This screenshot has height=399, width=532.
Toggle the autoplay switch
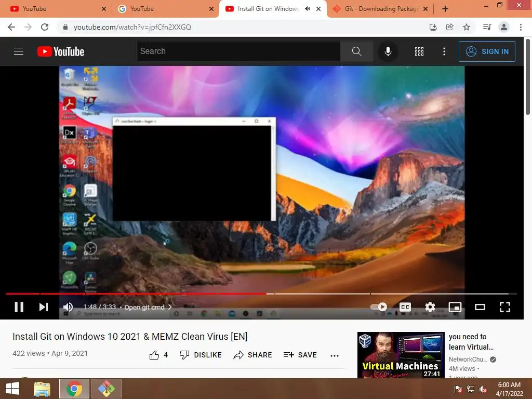pos(379,307)
